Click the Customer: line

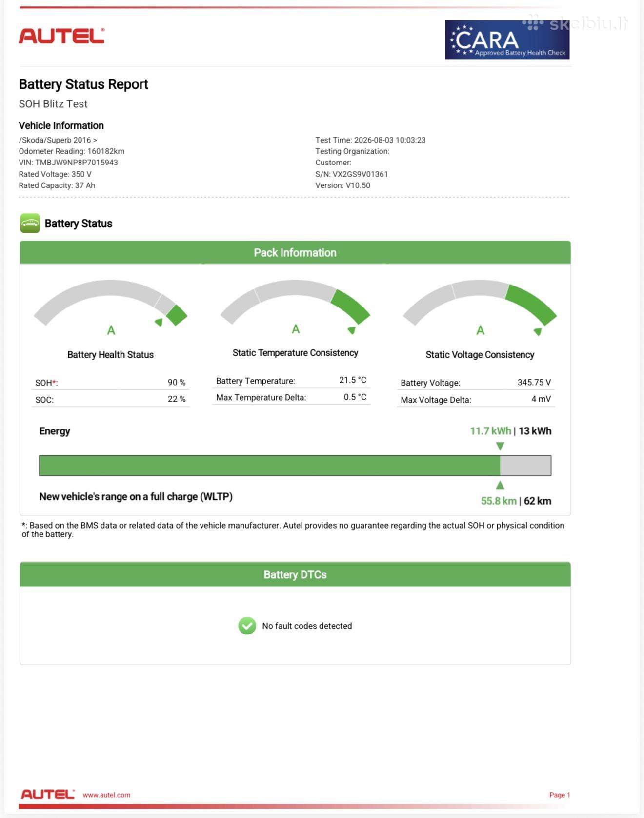[x=333, y=163]
